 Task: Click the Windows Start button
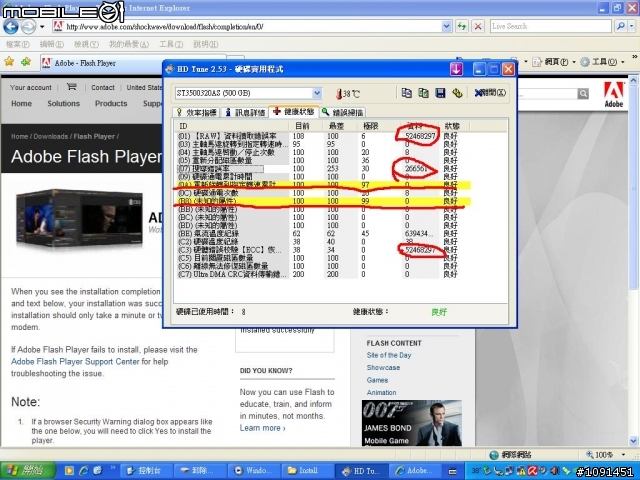(27, 470)
